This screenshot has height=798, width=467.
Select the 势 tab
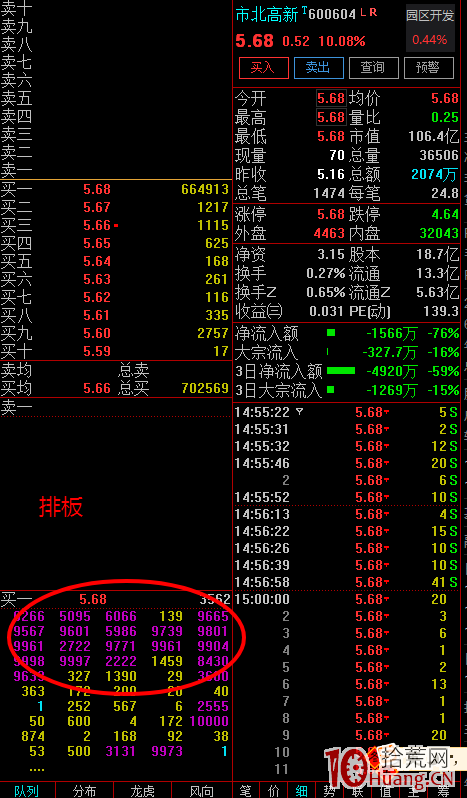pos(330,791)
